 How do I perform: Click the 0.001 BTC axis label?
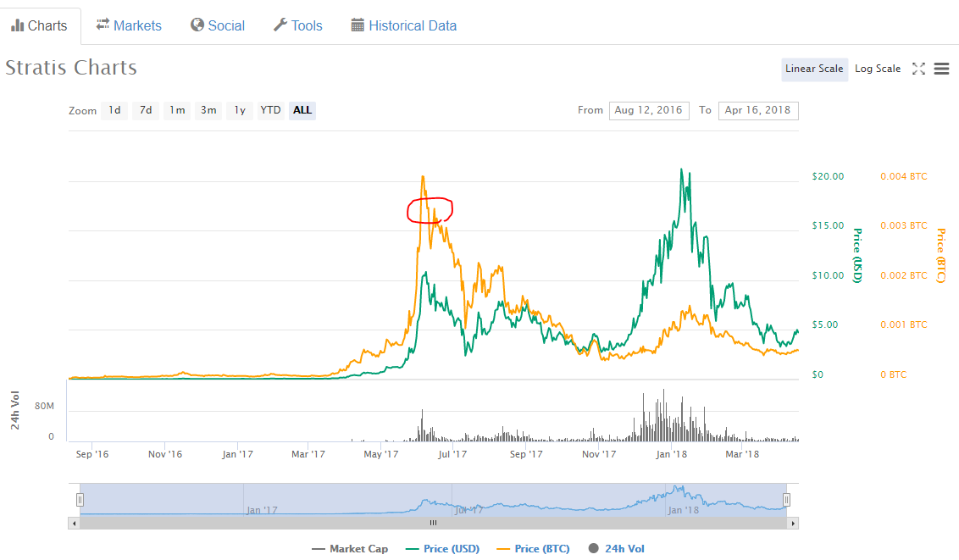tap(903, 324)
